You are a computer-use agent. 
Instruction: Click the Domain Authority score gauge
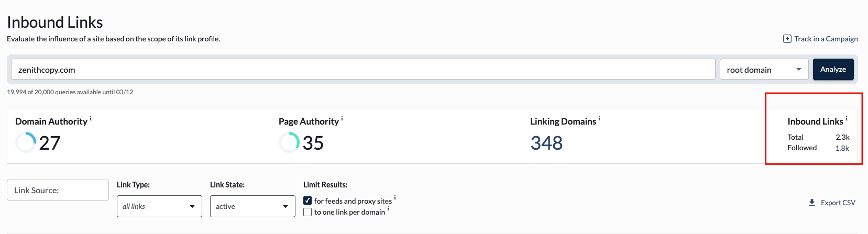(x=26, y=142)
